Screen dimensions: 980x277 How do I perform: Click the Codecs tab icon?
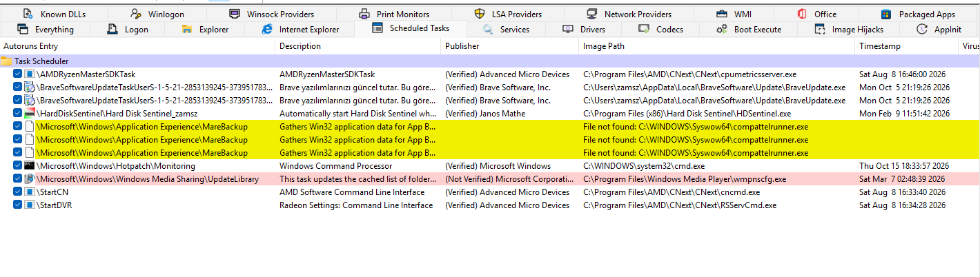click(x=644, y=29)
